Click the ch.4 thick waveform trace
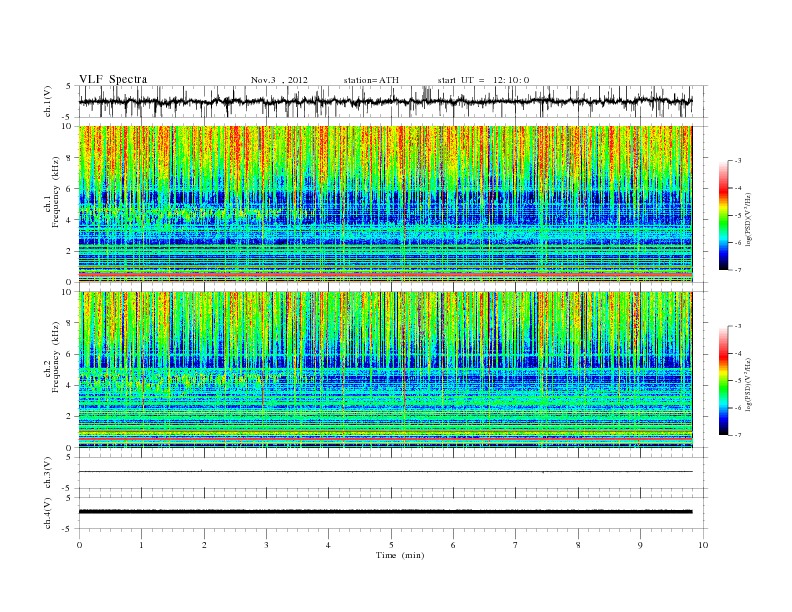The width and height of the screenshot is (792, 612). (385, 512)
